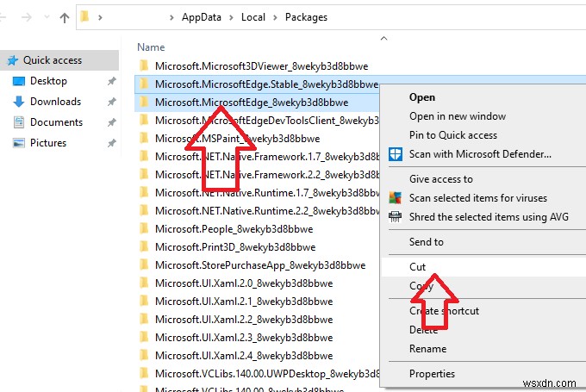Viewport: 586px width, 392px height.
Task: Click folder icon of Microsoft.Microsoft3DViewer row
Action: tap(144, 65)
